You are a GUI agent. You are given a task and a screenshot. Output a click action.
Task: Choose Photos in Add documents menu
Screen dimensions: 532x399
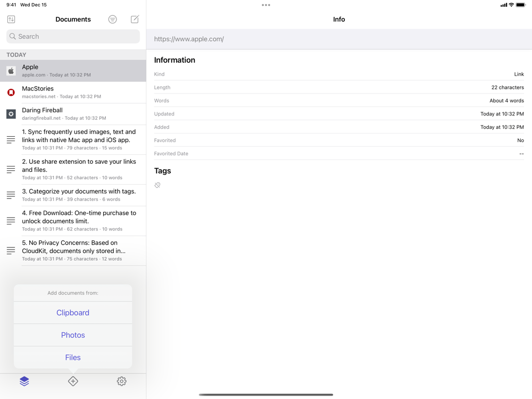[x=73, y=335]
